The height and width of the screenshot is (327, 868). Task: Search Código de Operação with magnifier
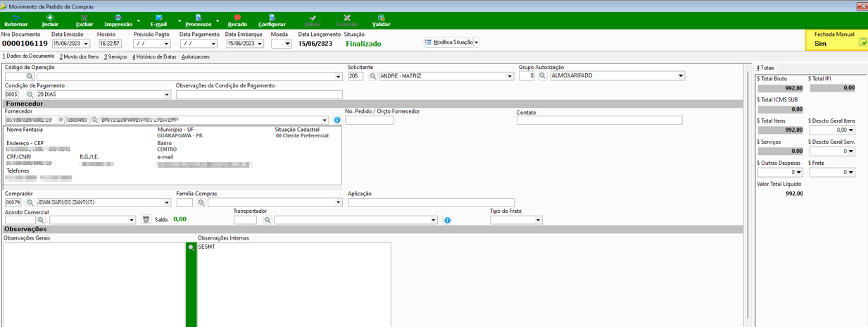coord(30,76)
